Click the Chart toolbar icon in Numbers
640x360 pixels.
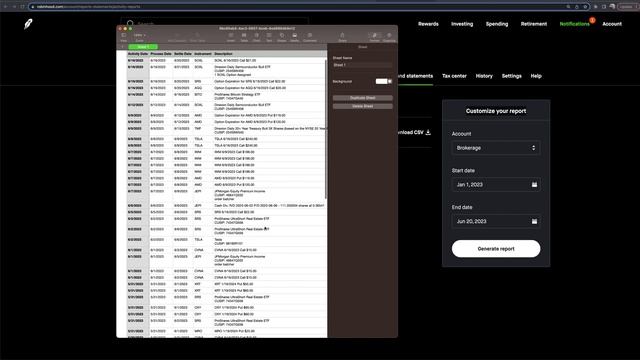pyautogui.click(x=256, y=37)
